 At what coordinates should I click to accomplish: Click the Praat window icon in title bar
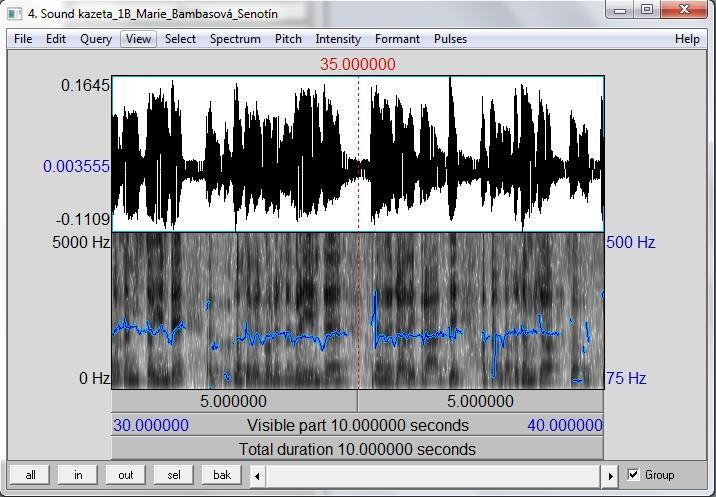tap(16, 13)
